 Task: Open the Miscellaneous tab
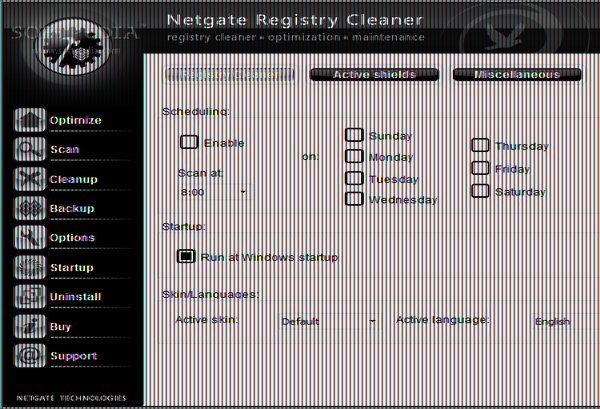click(517, 75)
